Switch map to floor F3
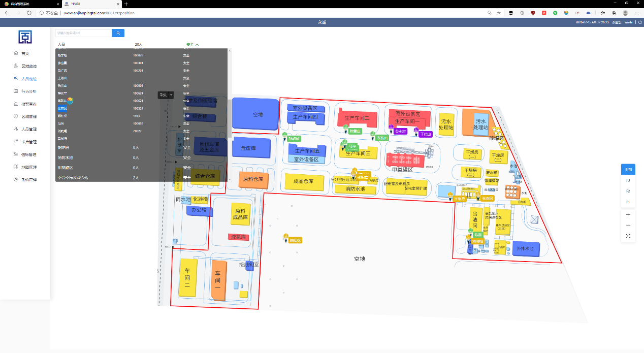Viewport: 644px width, 353px height. click(x=628, y=180)
